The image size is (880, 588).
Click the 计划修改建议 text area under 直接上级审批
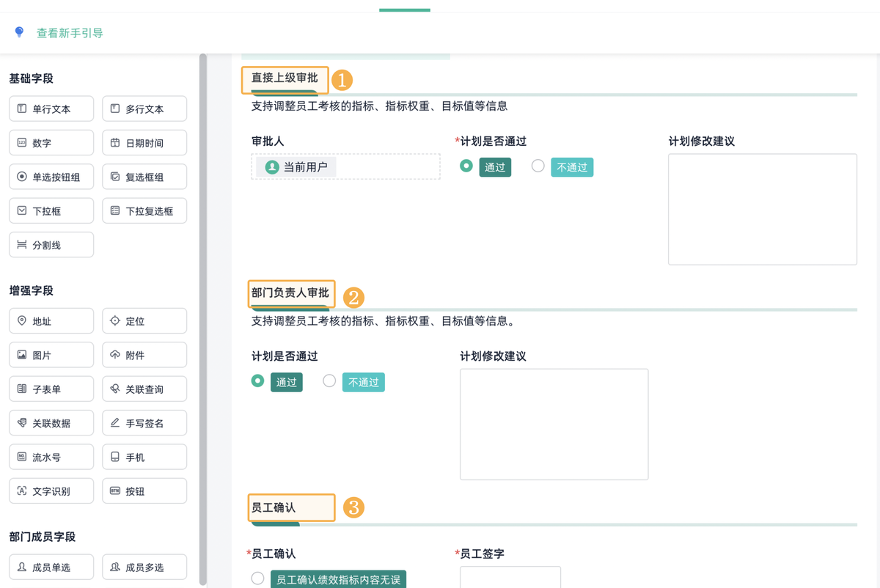coord(762,209)
